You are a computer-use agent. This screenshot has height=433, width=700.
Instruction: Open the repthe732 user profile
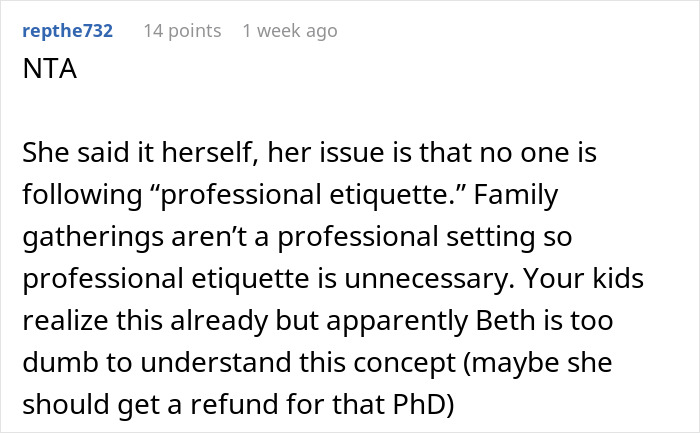click(x=66, y=31)
